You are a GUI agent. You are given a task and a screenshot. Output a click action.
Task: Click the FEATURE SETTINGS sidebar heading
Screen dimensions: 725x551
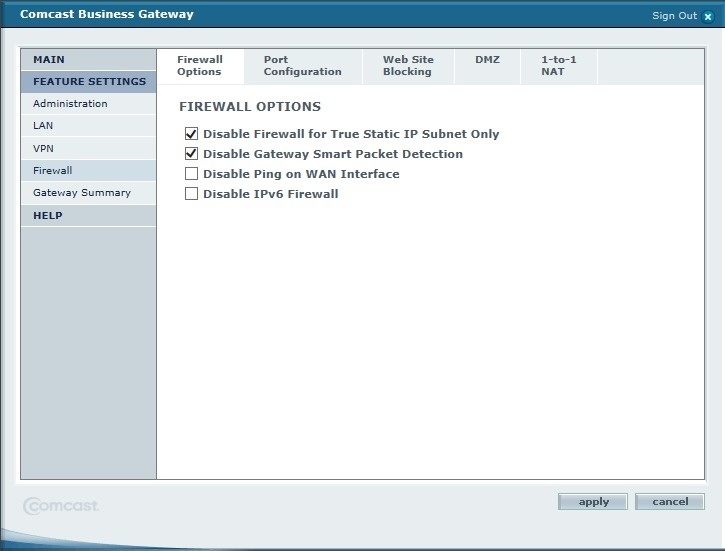click(88, 82)
